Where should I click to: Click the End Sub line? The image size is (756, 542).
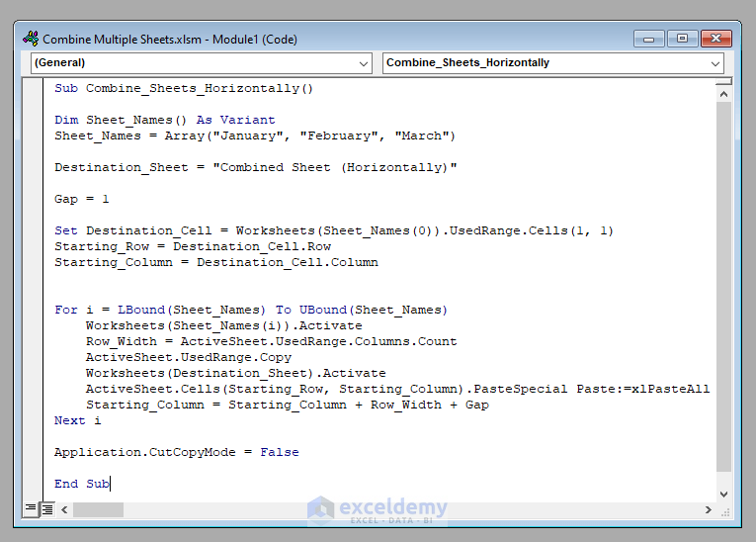82,484
